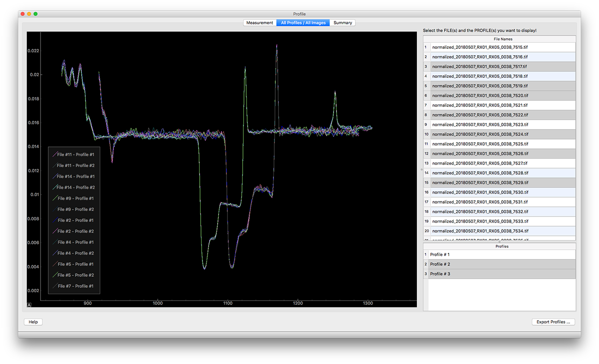Click the green zoom window button

(36, 14)
